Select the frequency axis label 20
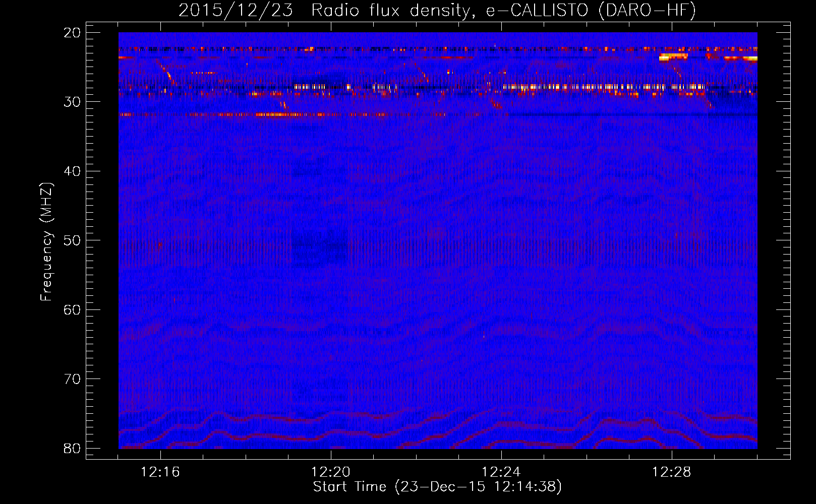 [72, 33]
